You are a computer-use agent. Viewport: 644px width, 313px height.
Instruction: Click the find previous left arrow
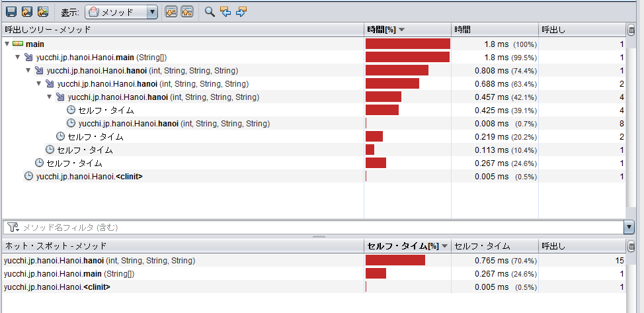point(225,12)
